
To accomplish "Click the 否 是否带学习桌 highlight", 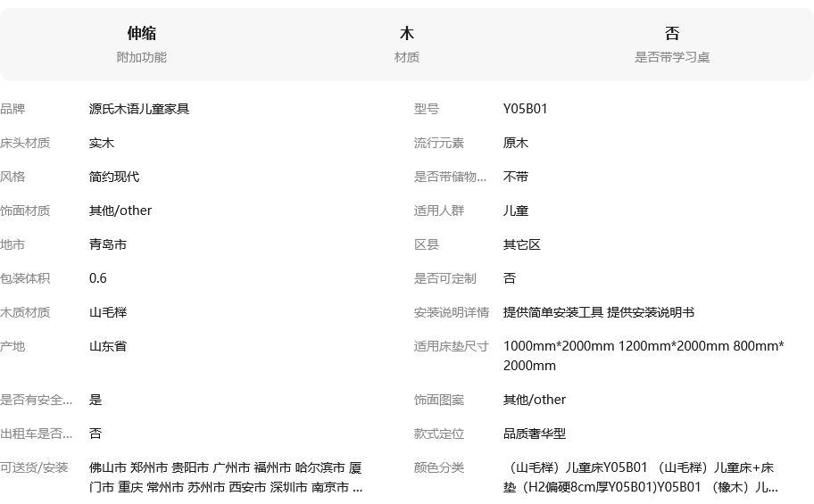I will point(671,45).
